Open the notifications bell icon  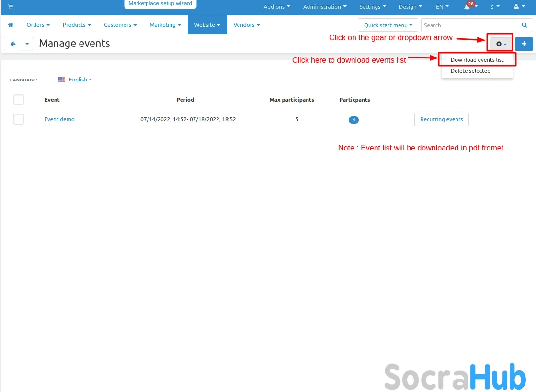pyautogui.click(x=467, y=7)
